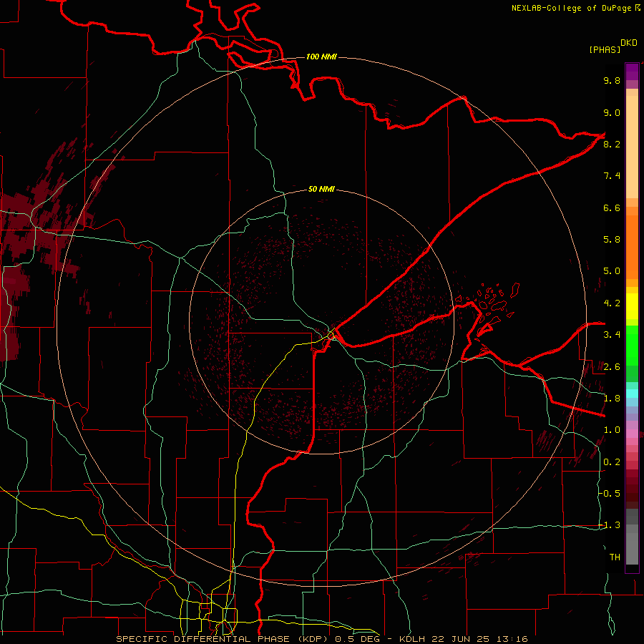Select the 8.2 legend value
644x644 pixels.
coord(612,144)
